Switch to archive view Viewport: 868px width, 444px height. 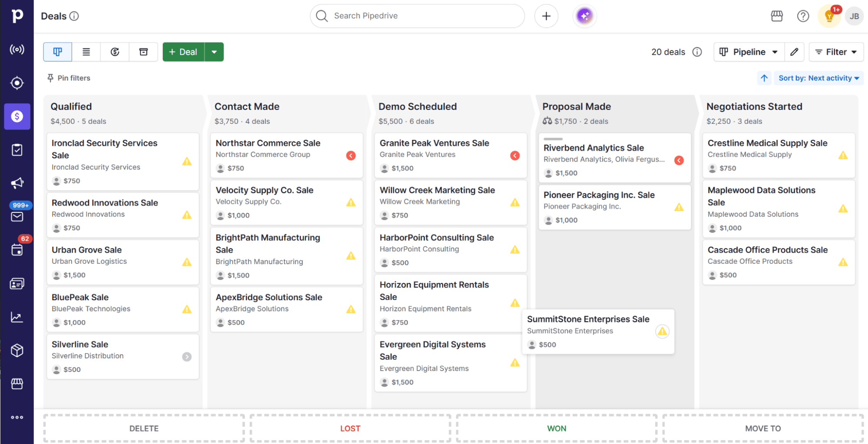tap(143, 52)
